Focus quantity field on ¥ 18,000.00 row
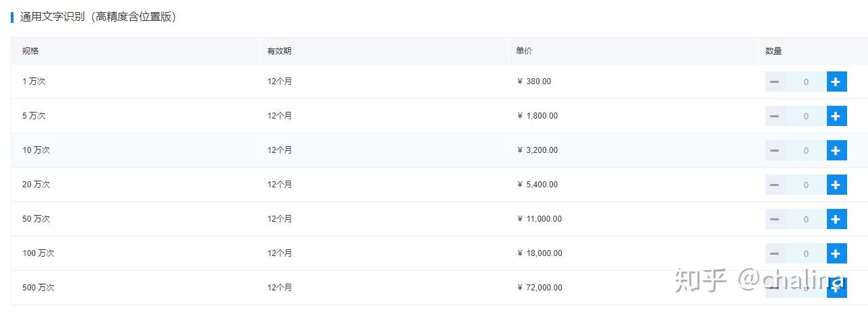 pos(806,253)
